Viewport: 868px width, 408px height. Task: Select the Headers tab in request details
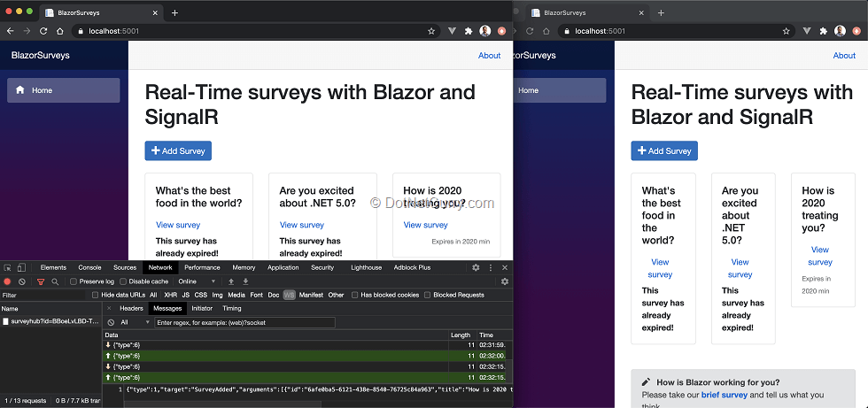[x=131, y=308]
